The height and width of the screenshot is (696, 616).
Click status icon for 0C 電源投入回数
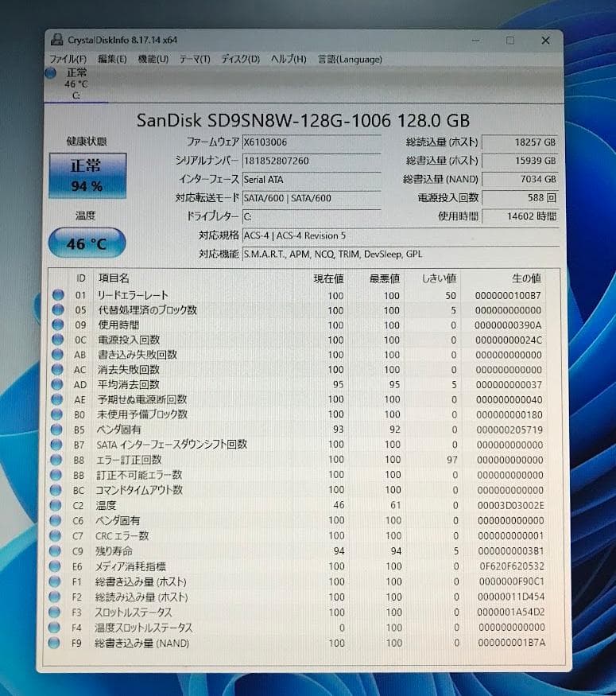(58, 339)
